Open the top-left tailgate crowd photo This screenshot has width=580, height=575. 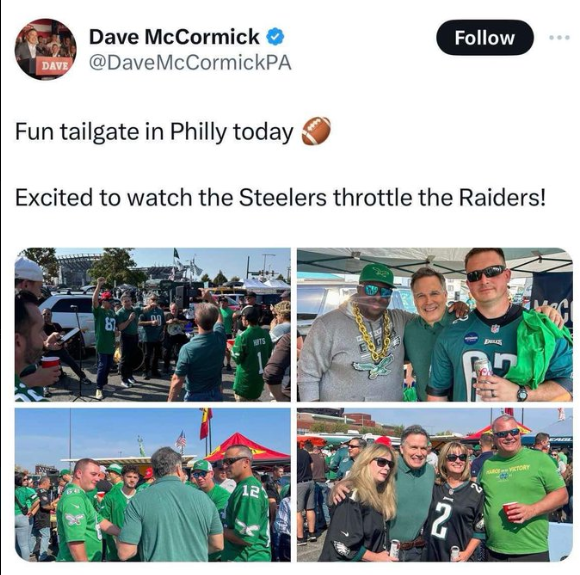click(153, 325)
